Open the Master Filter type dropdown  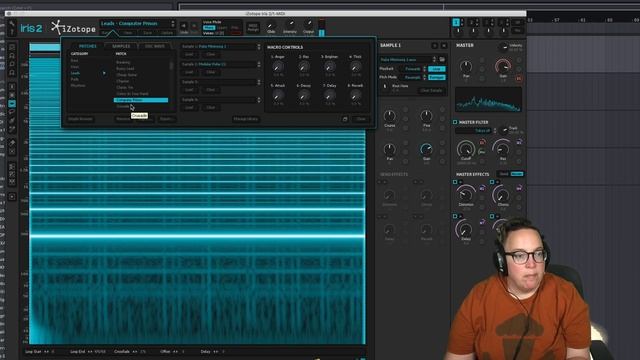(475, 131)
